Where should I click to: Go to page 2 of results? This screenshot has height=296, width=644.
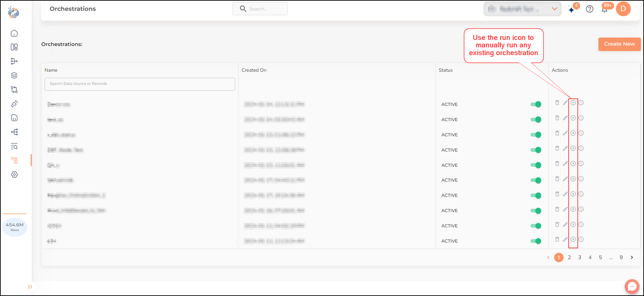(x=569, y=257)
